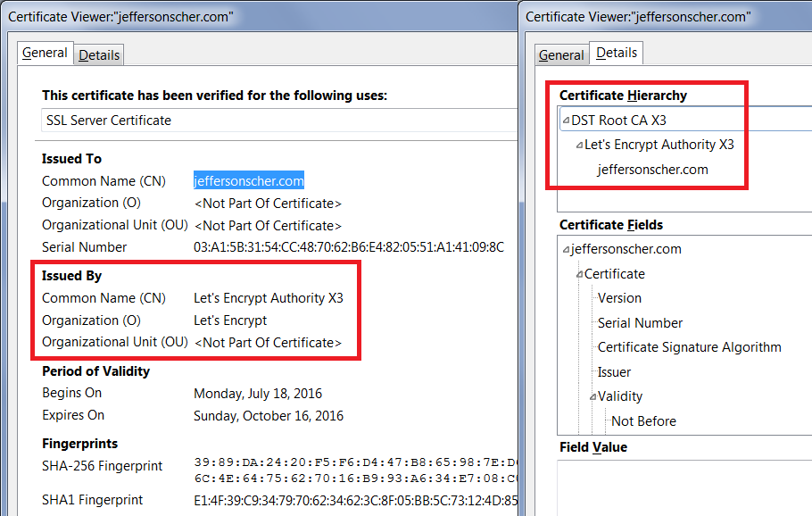This screenshot has height=516, width=812.
Task: Click the SHA1 fingerprint value E1:4F:39...
Action: click(355, 501)
